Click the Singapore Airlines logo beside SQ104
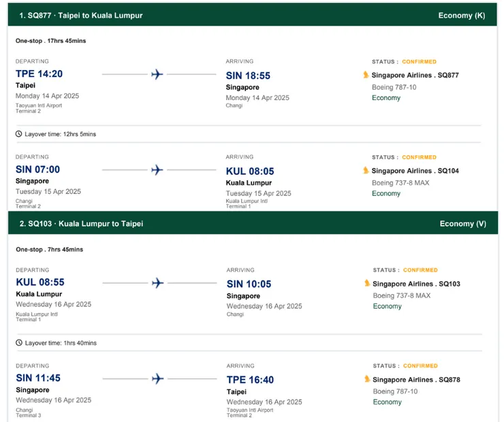This screenshot has width=504, height=422. coord(366,170)
